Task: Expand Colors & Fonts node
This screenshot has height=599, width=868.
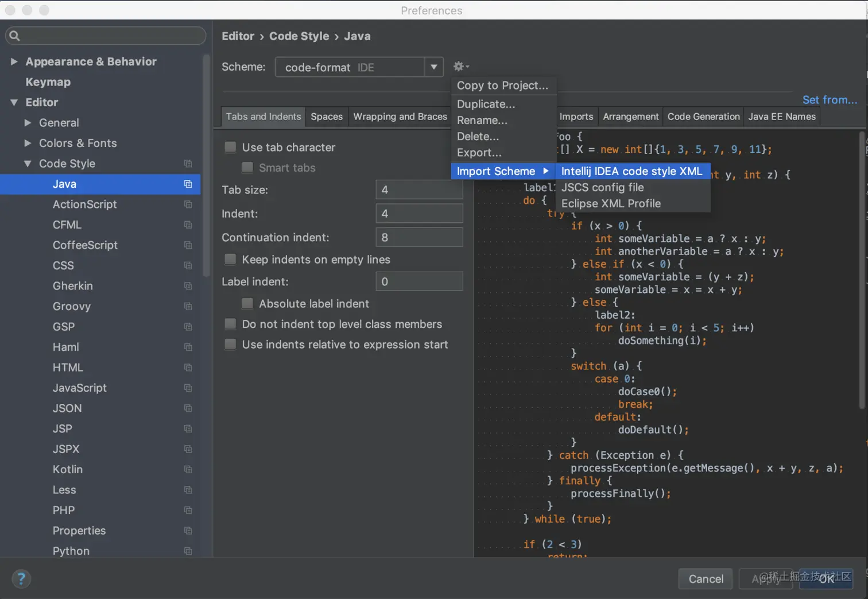Action: [x=28, y=143]
